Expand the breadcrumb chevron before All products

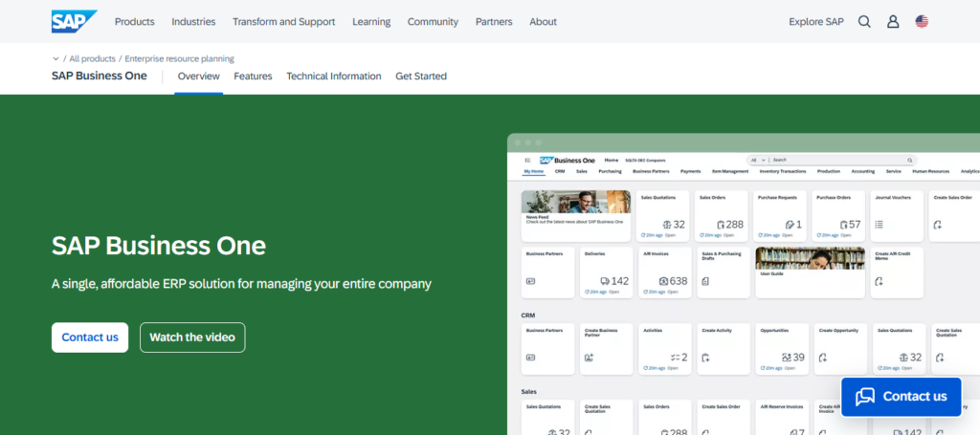point(56,58)
